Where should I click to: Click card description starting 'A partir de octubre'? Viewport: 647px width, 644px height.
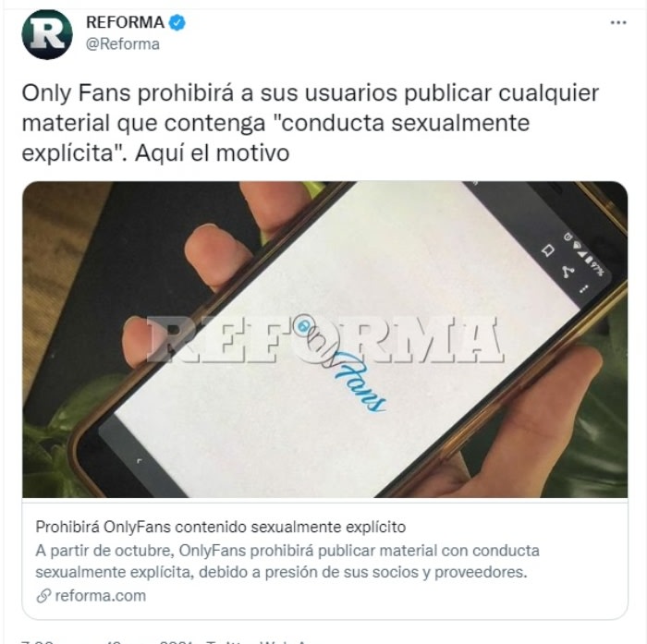pos(287,562)
